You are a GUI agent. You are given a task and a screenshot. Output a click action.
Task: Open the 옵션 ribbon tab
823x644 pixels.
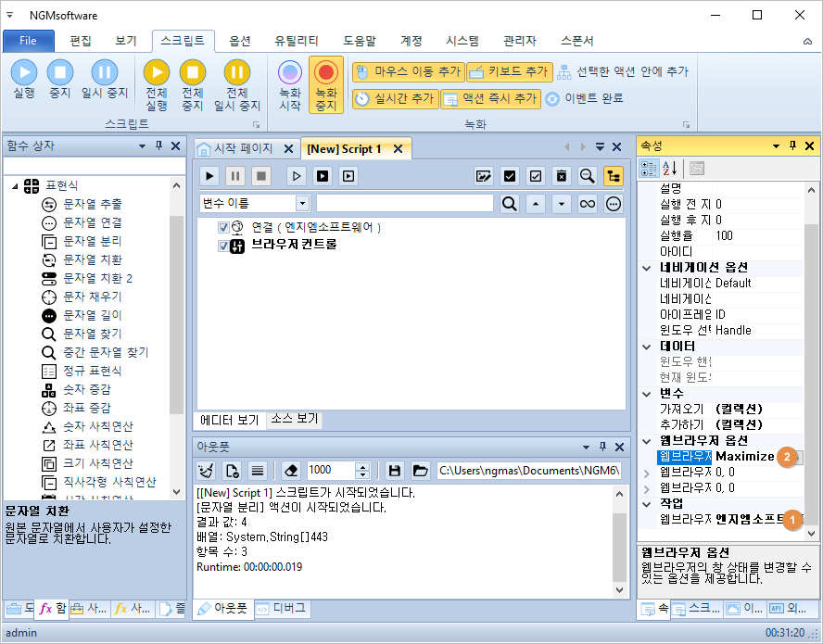coord(240,41)
